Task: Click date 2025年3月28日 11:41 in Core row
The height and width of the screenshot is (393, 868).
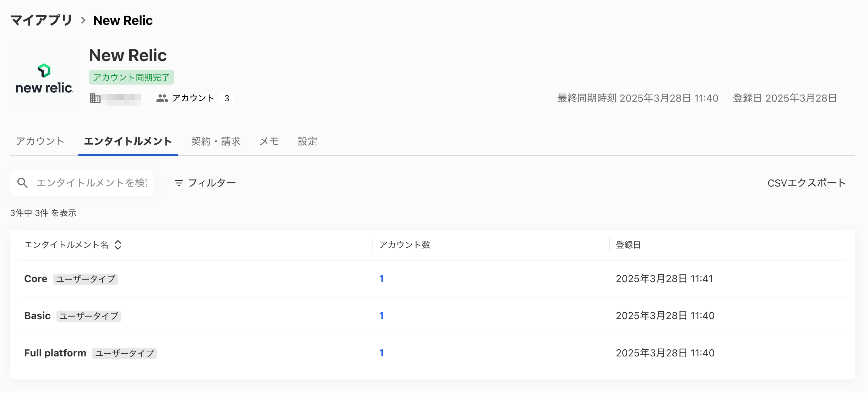Action: (x=664, y=279)
